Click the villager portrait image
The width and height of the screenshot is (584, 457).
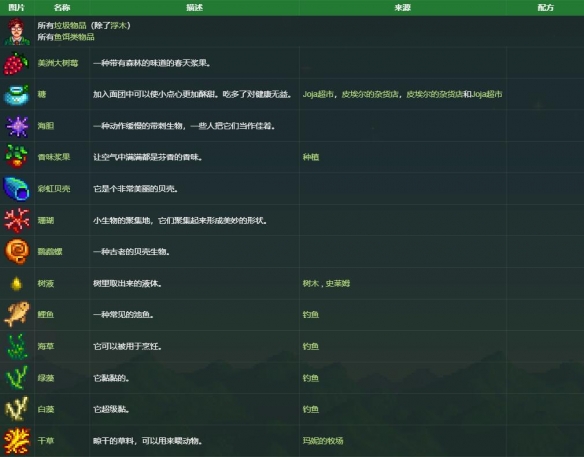click(17, 32)
